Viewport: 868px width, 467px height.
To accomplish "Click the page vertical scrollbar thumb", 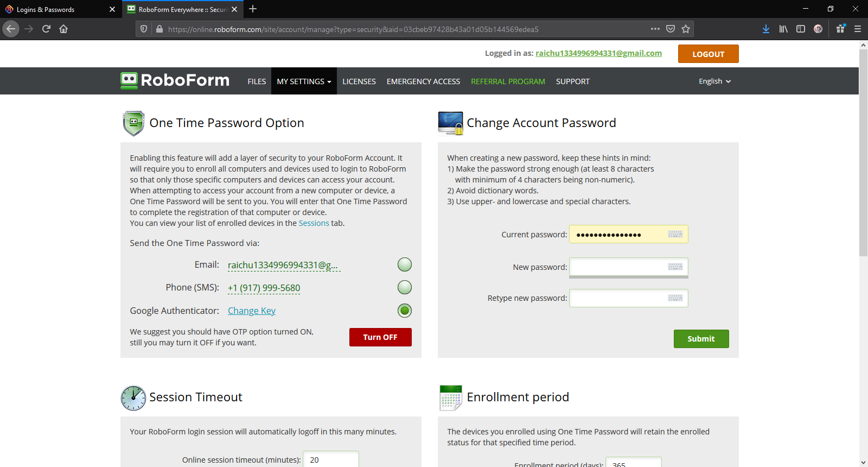I will pos(863,152).
